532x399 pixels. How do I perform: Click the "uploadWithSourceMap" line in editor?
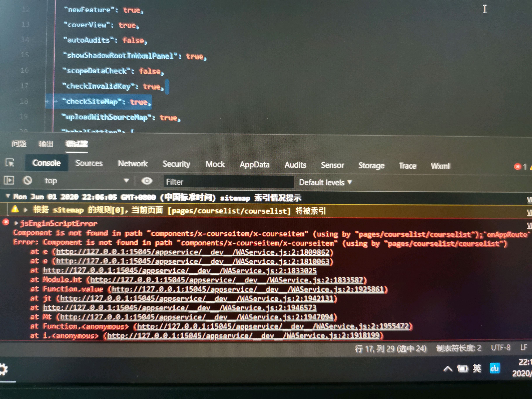coord(121,117)
